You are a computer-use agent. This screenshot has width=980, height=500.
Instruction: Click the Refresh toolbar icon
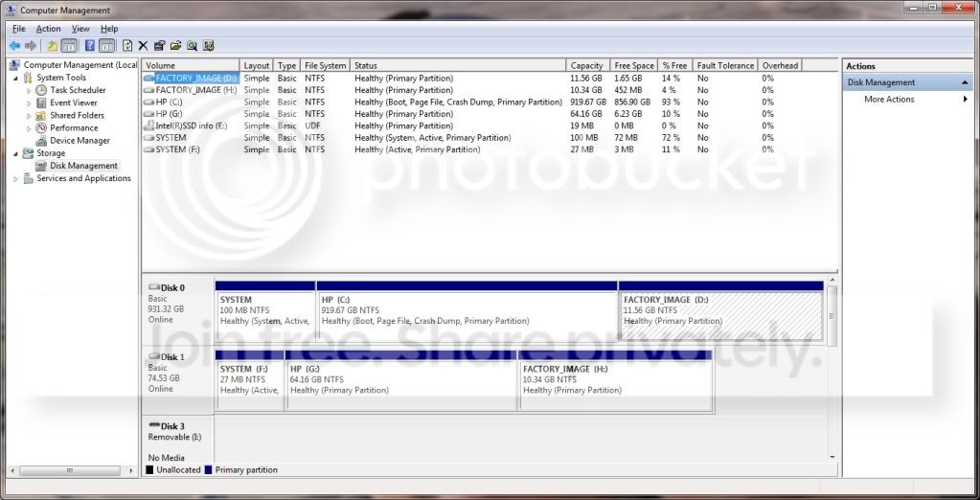tap(127, 46)
